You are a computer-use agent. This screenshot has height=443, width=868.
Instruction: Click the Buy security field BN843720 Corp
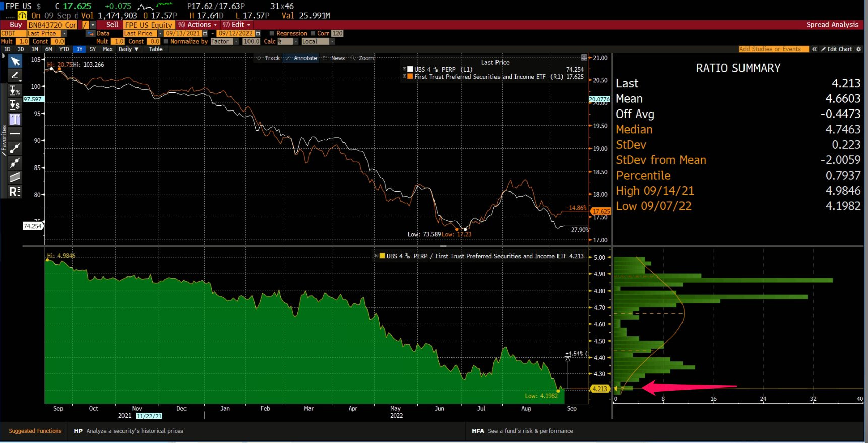point(52,25)
